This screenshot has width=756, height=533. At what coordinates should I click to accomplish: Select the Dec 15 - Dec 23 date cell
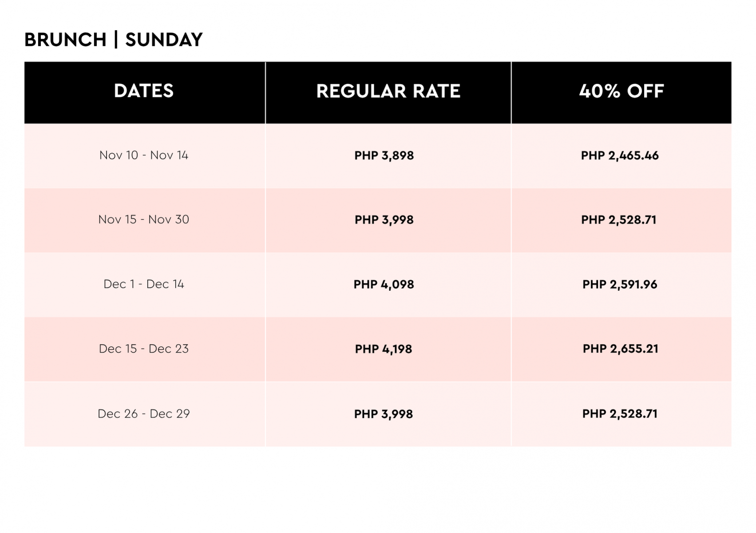144,349
